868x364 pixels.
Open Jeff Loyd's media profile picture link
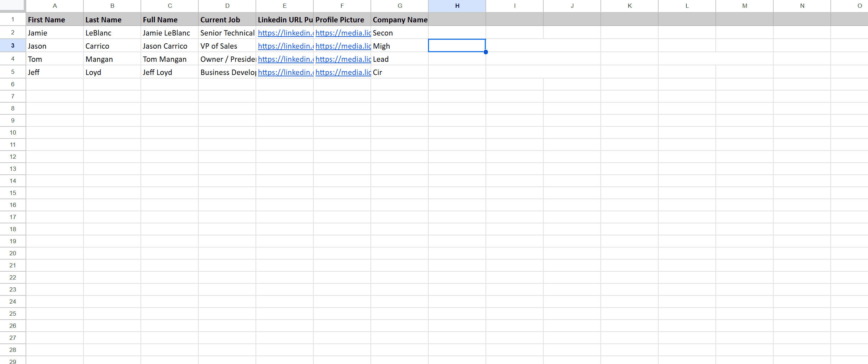tap(343, 72)
